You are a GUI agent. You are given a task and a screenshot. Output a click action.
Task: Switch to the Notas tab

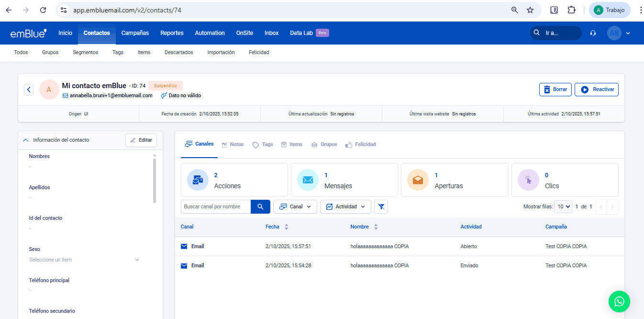[x=233, y=144]
